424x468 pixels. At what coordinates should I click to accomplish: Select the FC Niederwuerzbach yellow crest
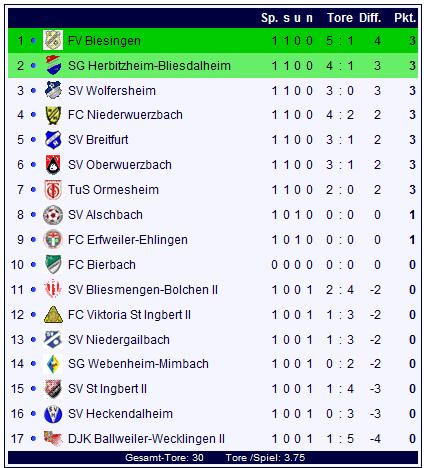pos(53,115)
